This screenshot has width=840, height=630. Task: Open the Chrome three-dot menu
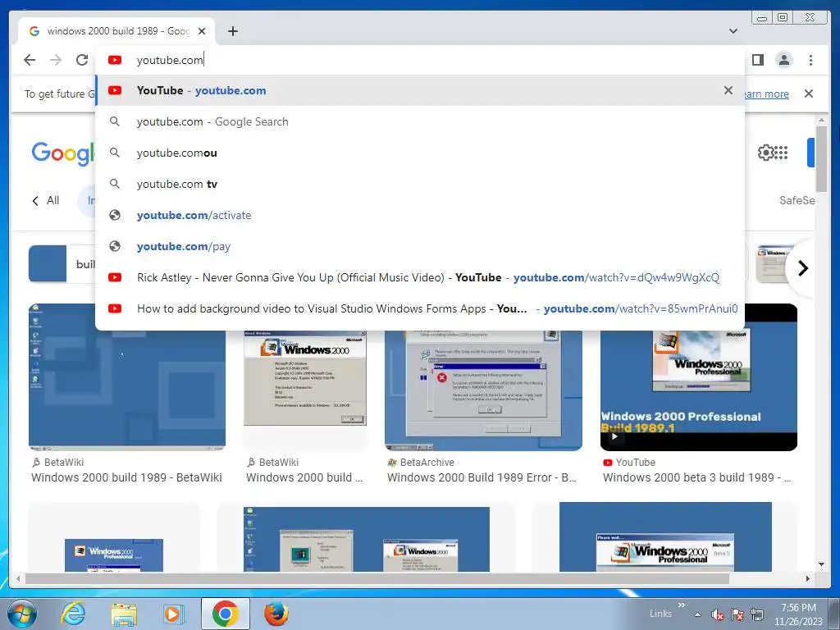(x=810, y=60)
